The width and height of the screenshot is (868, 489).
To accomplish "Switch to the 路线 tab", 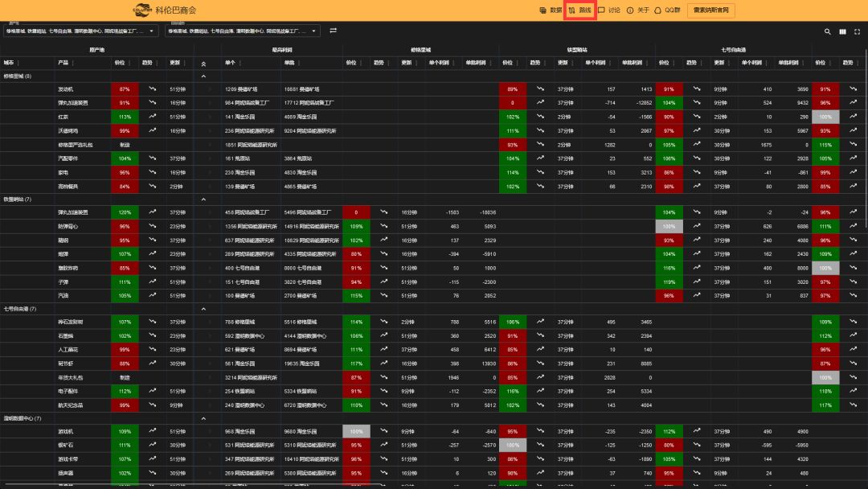I will (580, 10).
